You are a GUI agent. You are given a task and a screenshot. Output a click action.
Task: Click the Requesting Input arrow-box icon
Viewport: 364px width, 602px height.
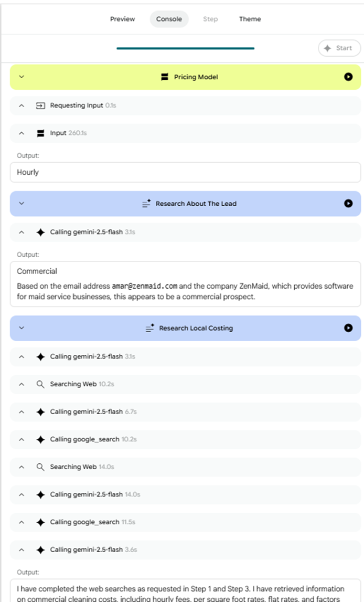(40, 105)
